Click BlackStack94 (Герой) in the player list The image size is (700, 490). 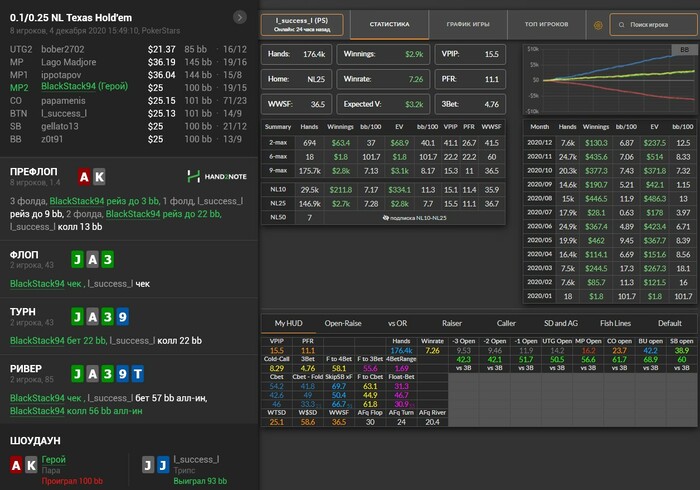coord(84,86)
